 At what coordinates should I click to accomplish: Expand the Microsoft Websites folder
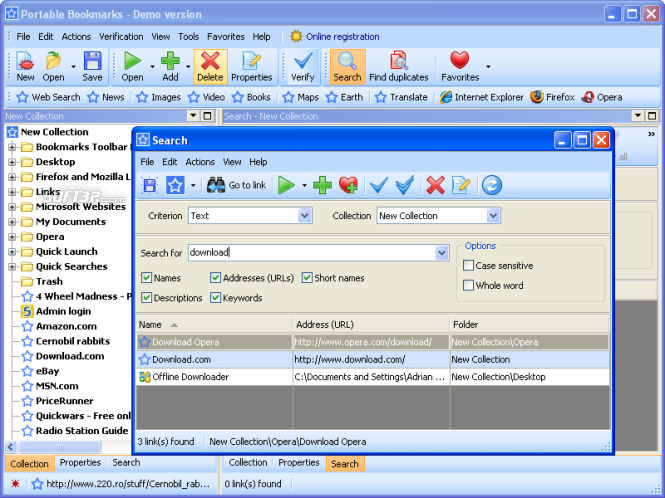click(x=12, y=207)
